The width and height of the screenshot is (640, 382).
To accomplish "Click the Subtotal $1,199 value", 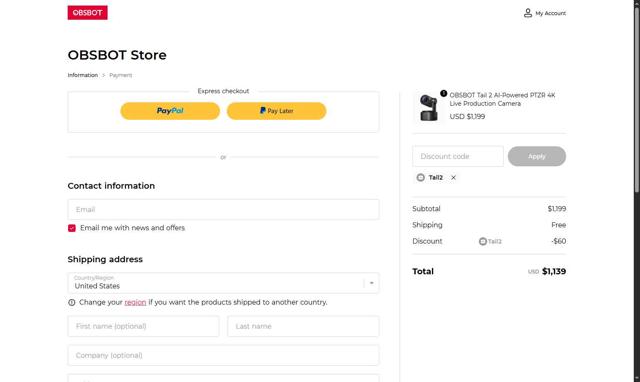I will (557, 209).
